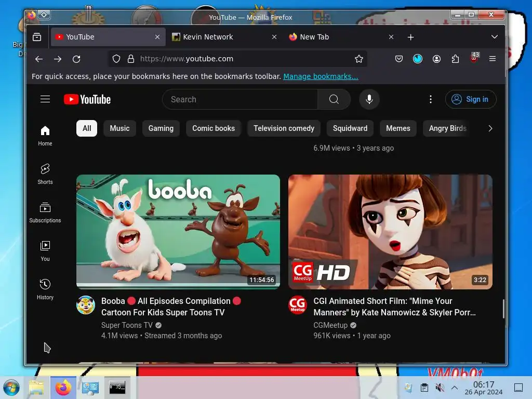Go to Home in sidebar
Image resolution: width=532 pixels, height=399 pixels.
[x=45, y=136]
